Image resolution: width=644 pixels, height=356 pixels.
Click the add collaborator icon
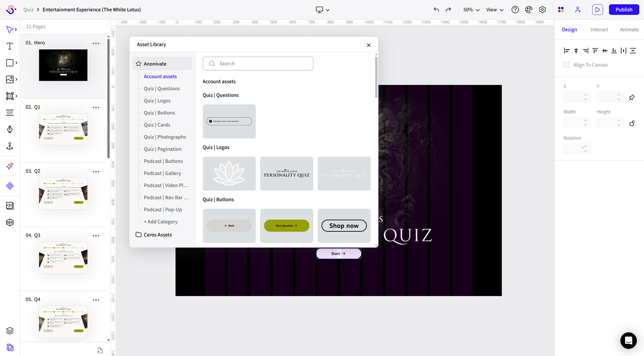click(x=578, y=10)
